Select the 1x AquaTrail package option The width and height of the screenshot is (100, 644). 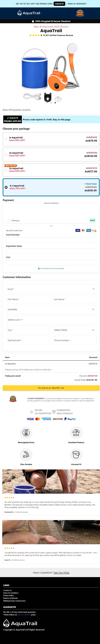pyautogui.click(x=51, y=139)
